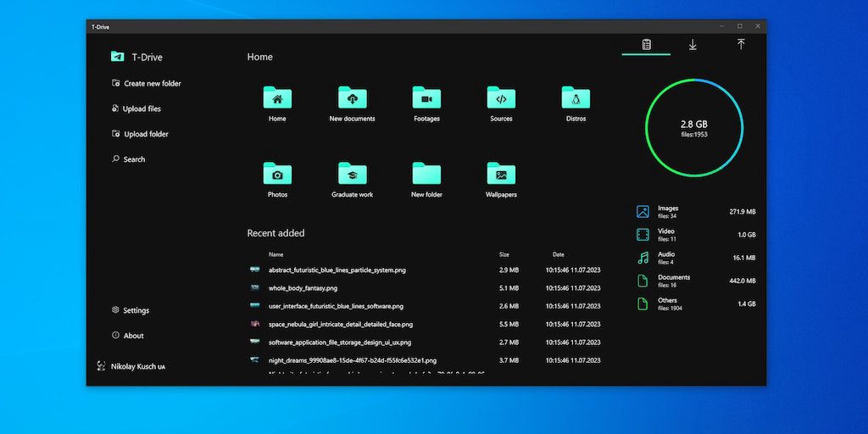Screen dimensions: 868x434
Task: Click the Documents category icon
Action: [643, 281]
